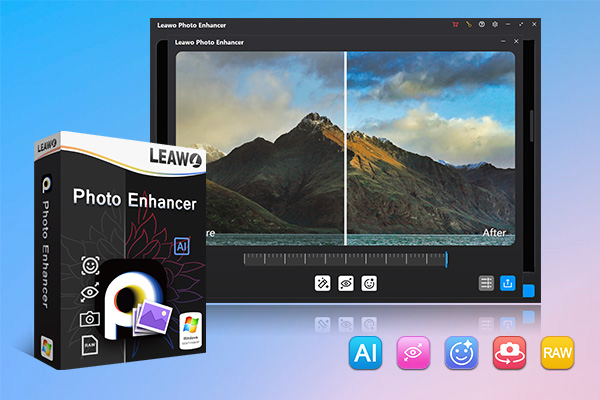Click the yellow RAW feature icon
Screen dimensions: 600x400
(558, 353)
